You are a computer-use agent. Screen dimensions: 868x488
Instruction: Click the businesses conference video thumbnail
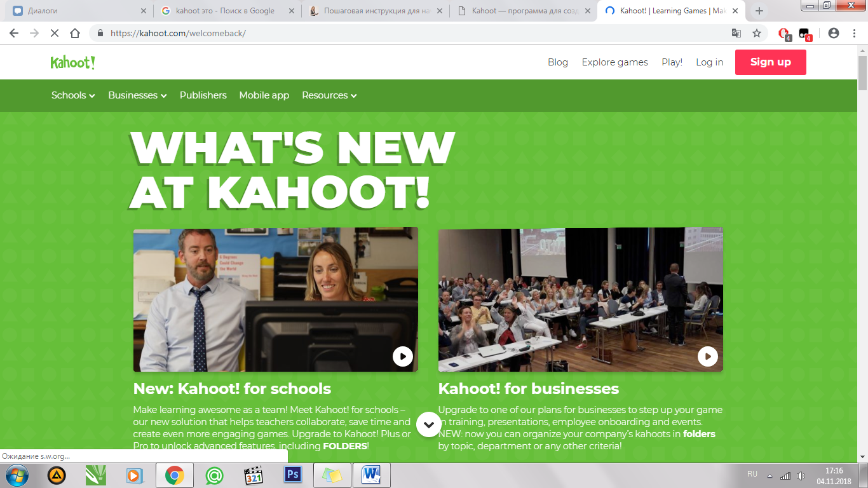click(581, 299)
